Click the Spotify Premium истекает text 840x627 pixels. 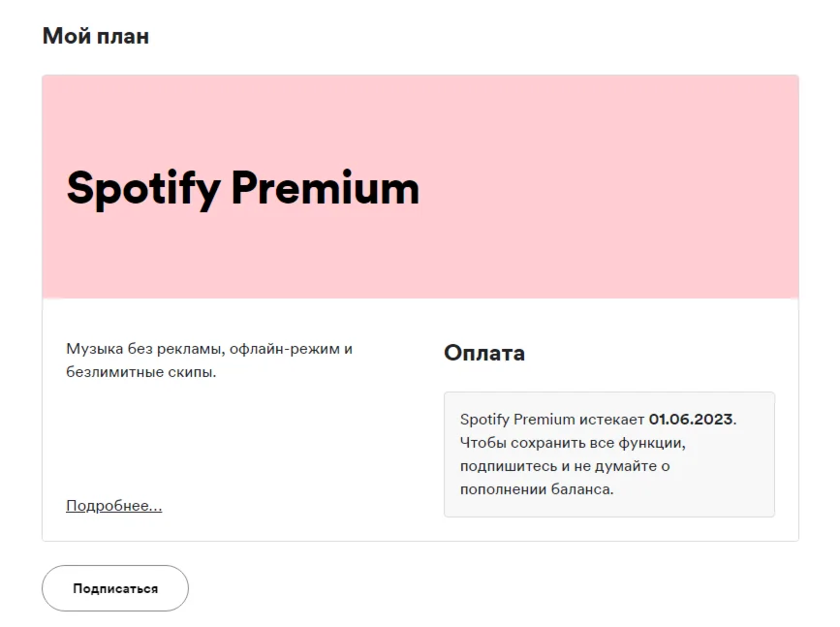coord(552,419)
